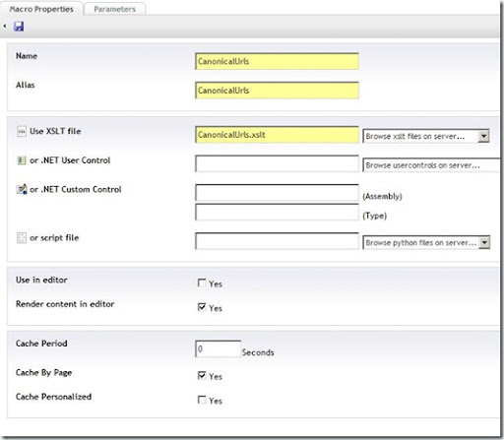Click the (Type) caption text
504x440 pixels.
pos(375,216)
